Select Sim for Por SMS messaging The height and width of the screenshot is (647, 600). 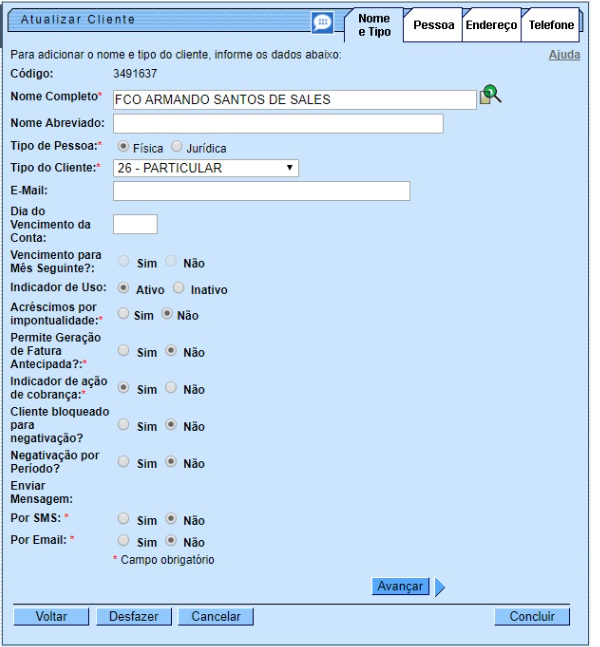click(x=123, y=519)
